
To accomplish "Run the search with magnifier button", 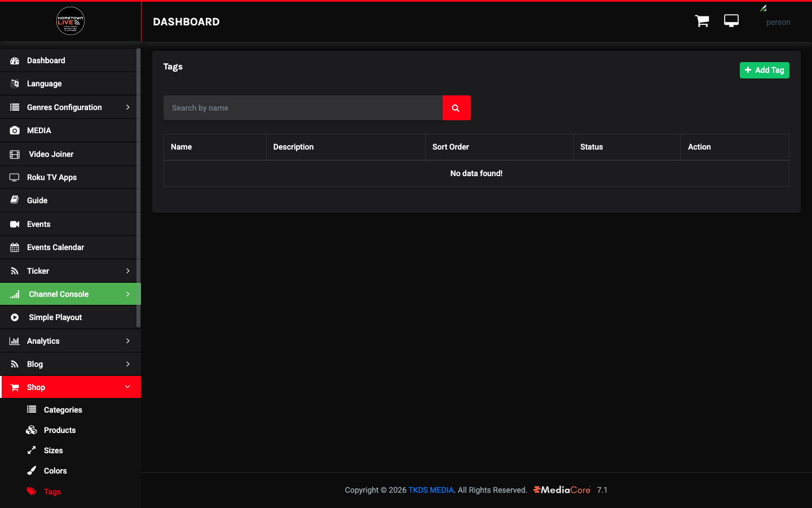I will [x=456, y=108].
